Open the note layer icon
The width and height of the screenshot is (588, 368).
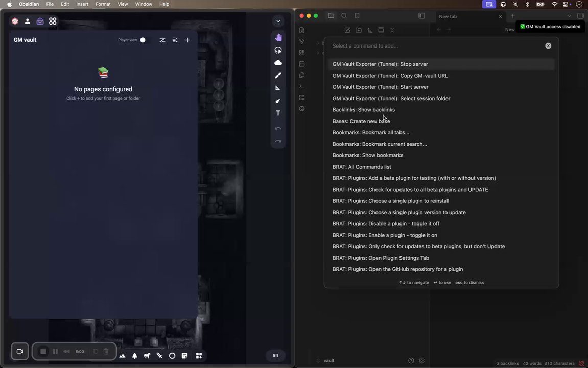[x=184, y=356]
